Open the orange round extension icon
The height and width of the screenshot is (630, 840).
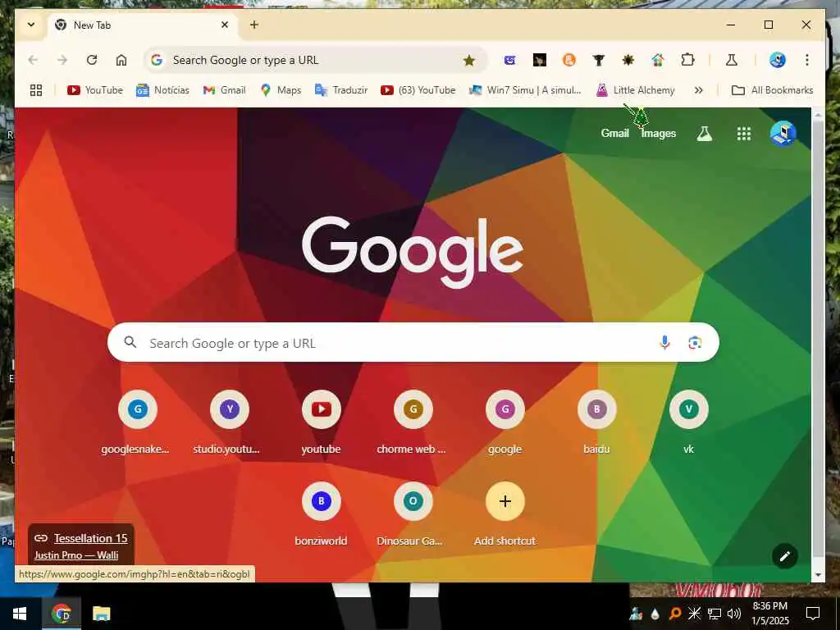569,60
